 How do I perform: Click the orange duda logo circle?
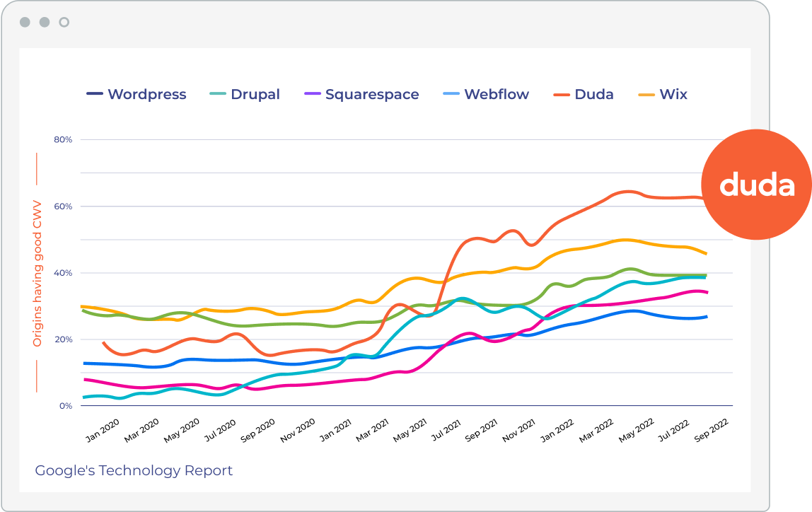click(x=756, y=185)
